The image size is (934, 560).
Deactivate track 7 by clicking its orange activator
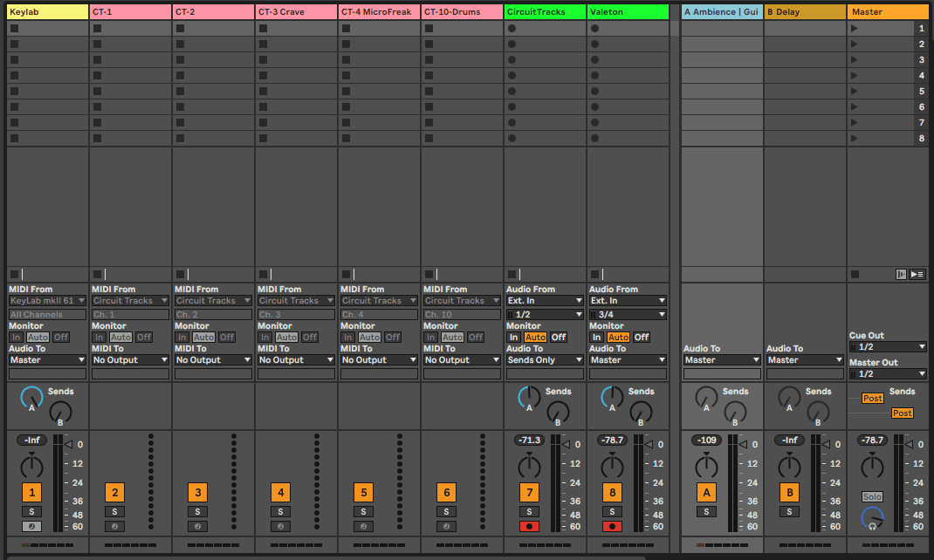tap(530, 492)
